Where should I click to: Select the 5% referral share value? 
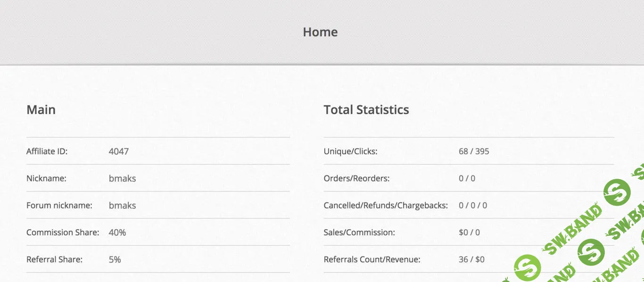pyautogui.click(x=115, y=259)
